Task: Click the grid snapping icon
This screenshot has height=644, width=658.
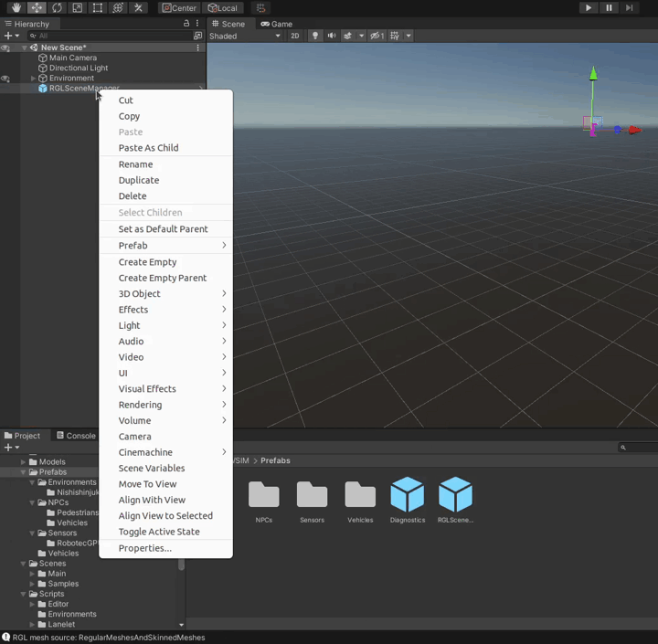Action: tap(260, 8)
